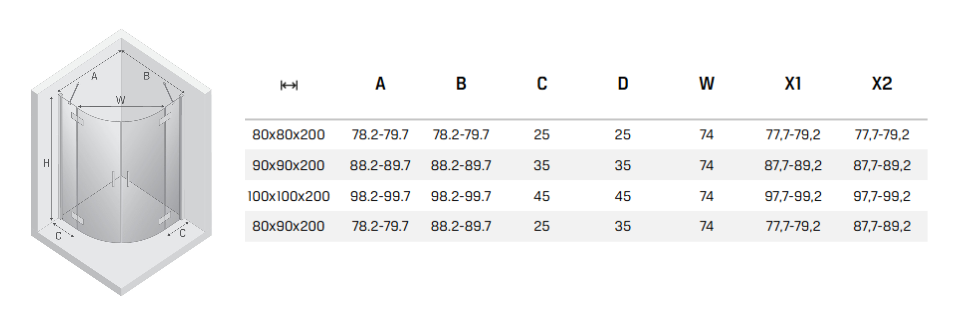The width and height of the screenshot is (980, 325).
Task: Click the column D header
Action: tap(622, 84)
